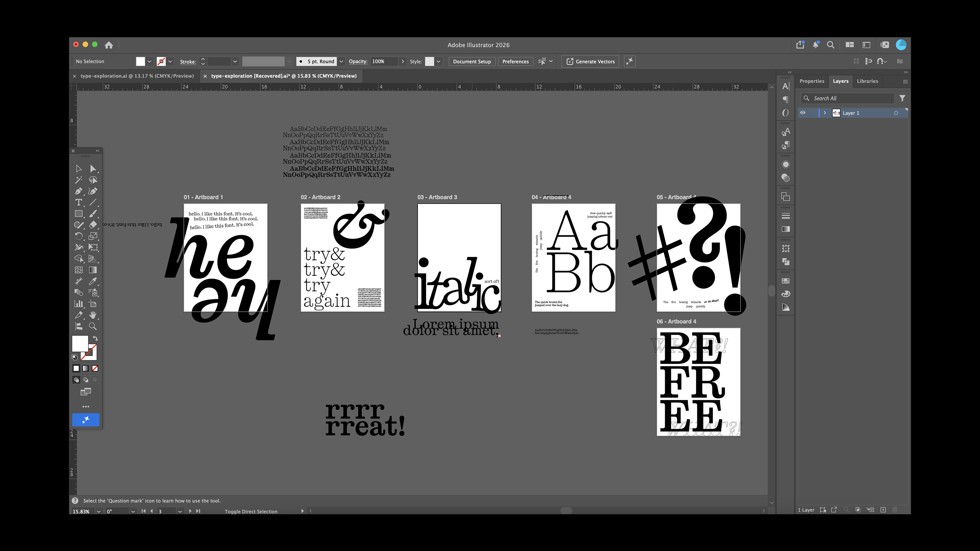Select the Eyedropper tool
The image size is (980, 551).
coord(93,281)
